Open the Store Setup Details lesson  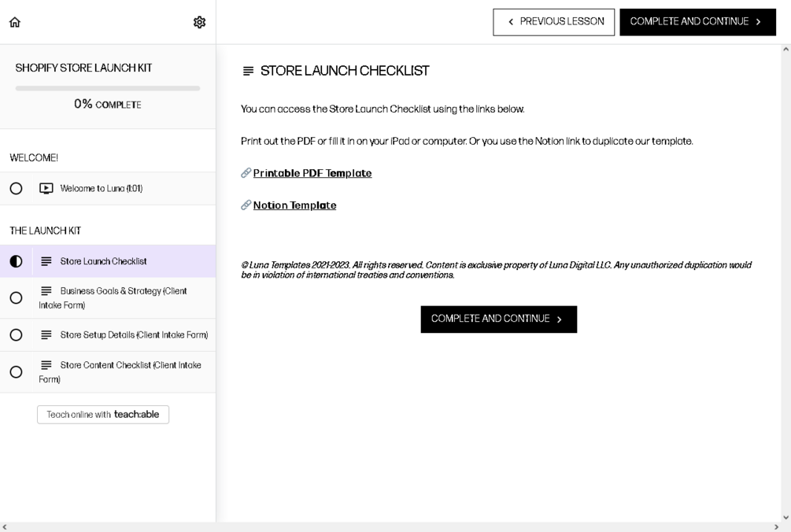[134, 335]
